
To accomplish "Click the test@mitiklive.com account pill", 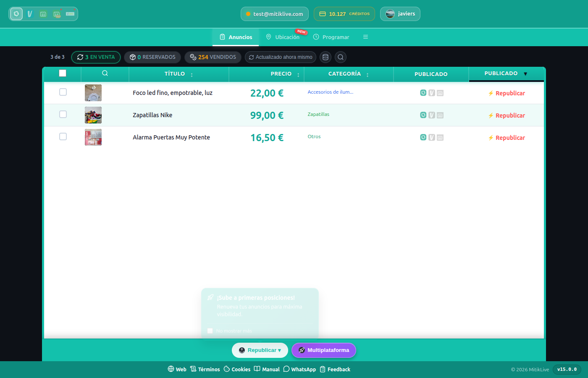I will click(x=275, y=14).
